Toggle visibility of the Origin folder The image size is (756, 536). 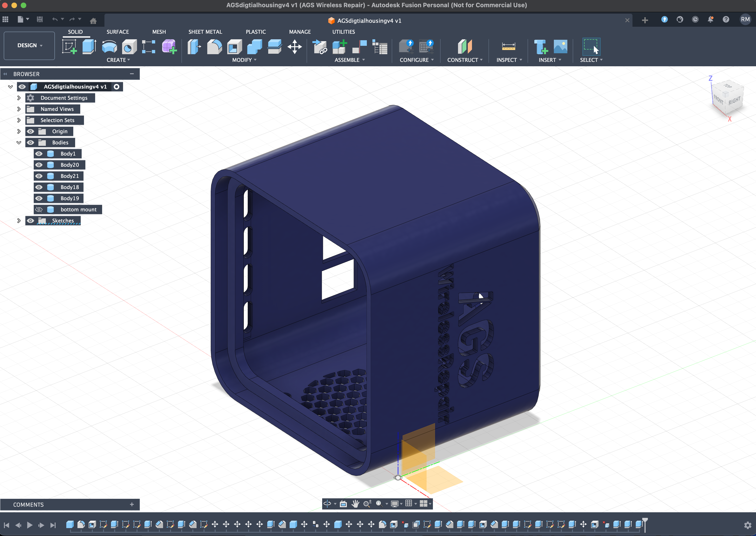click(x=30, y=131)
